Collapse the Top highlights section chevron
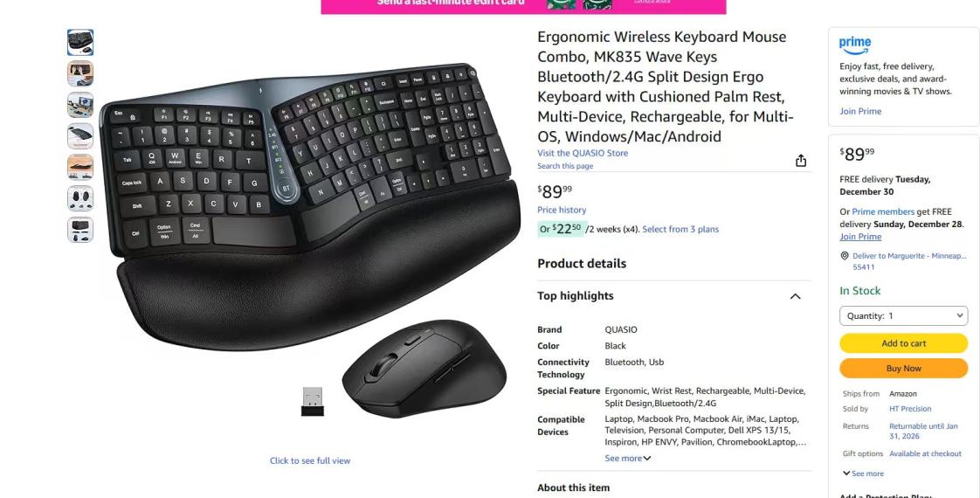Image resolution: width=980 pixels, height=498 pixels. [x=795, y=296]
